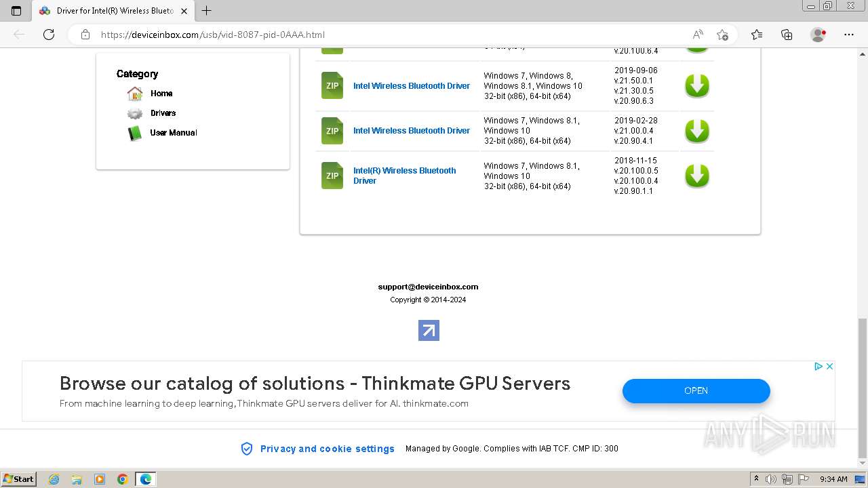868x488 pixels.
Task: Click Copyright © 2014-2024 text
Action: pos(428,300)
